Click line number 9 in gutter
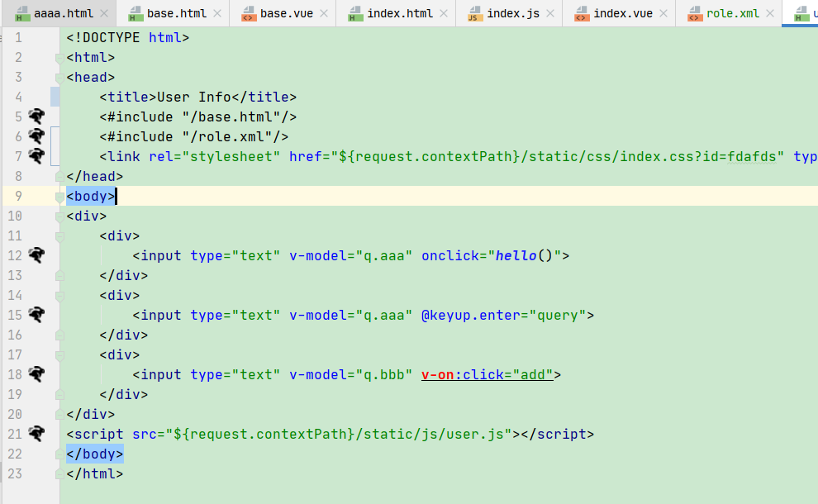The height and width of the screenshot is (504, 818). click(18, 196)
